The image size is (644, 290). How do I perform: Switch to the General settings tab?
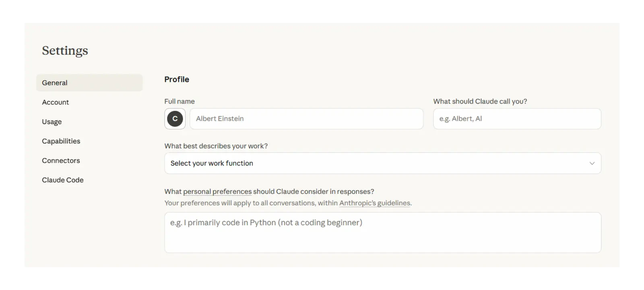[54, 83]
